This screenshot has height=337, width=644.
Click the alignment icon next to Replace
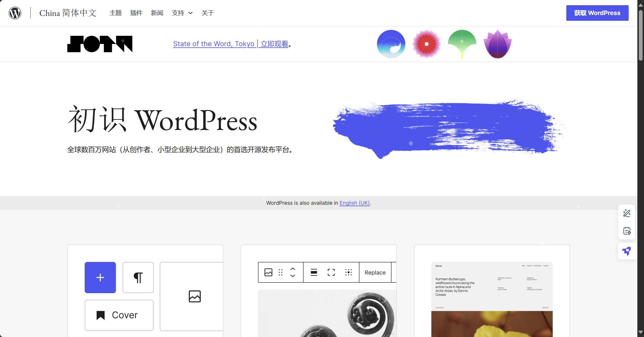pos(314,272)
